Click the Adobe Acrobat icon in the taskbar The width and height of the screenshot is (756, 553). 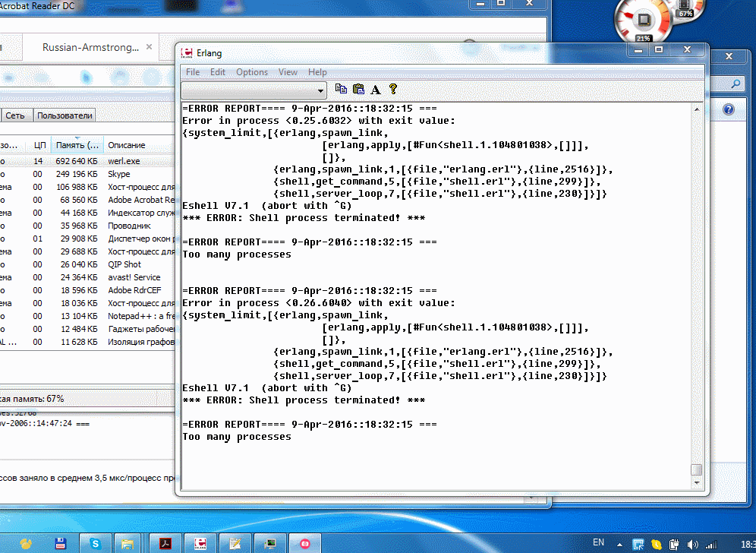(165, 543)
